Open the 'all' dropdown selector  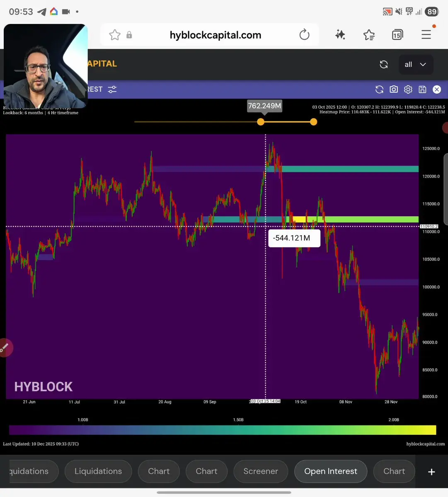click(415, 65)
